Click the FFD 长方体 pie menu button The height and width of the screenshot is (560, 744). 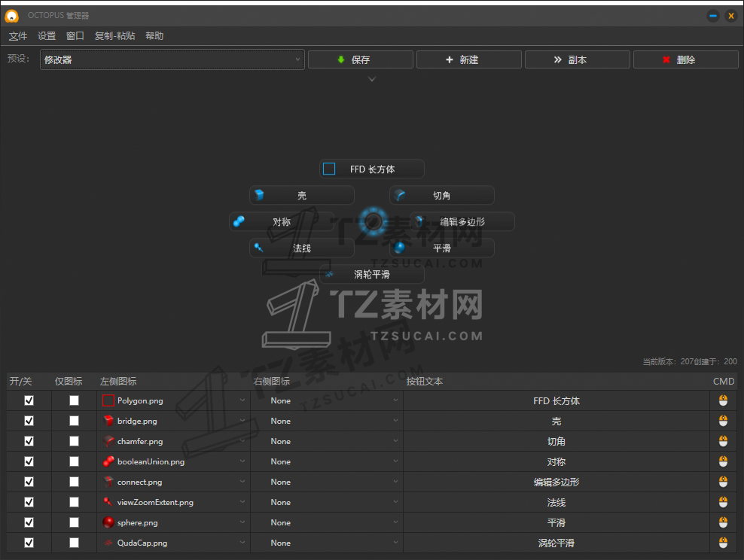pyautogui.click(x=372, y=169)
